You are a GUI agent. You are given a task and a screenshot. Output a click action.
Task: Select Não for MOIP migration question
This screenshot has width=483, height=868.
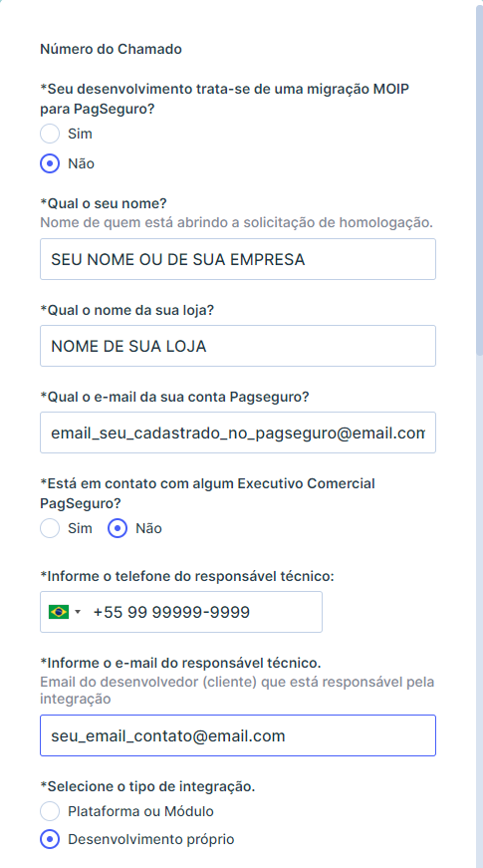coord(50,163)
